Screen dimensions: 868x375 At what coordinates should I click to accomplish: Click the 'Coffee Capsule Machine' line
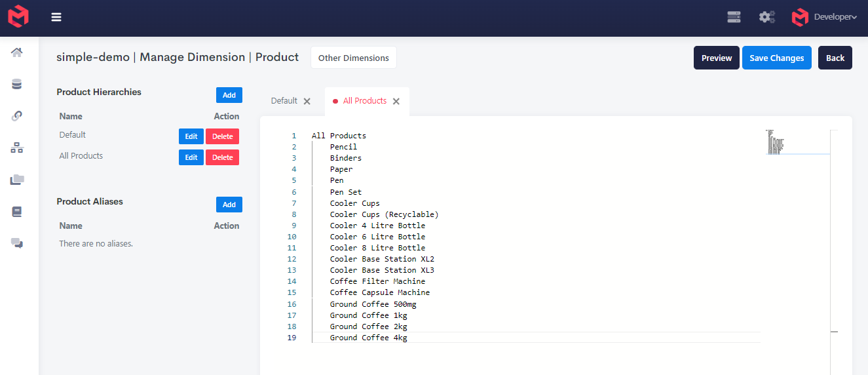point(380,292)
